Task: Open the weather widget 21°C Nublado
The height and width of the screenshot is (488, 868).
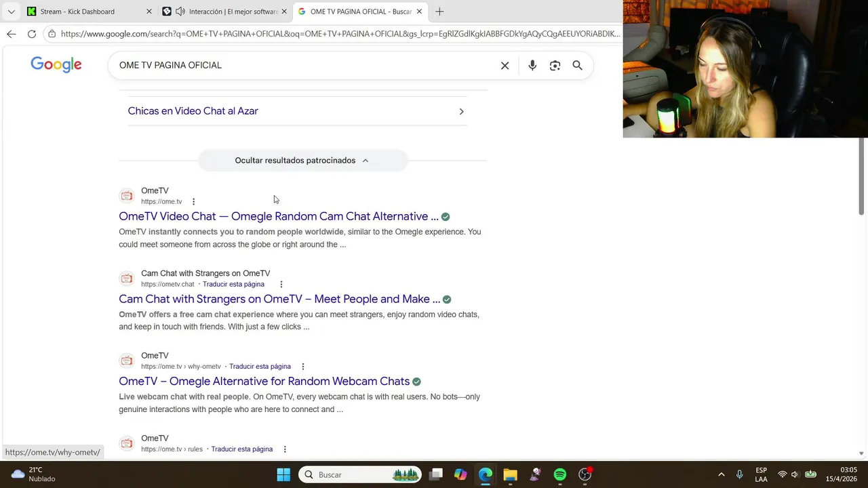Action: [x=34, y=474]
